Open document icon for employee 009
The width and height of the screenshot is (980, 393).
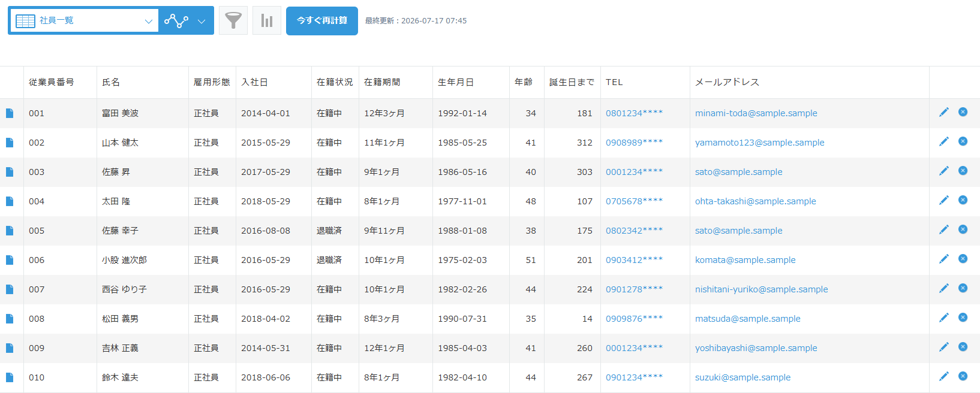(x=10, y=348)
